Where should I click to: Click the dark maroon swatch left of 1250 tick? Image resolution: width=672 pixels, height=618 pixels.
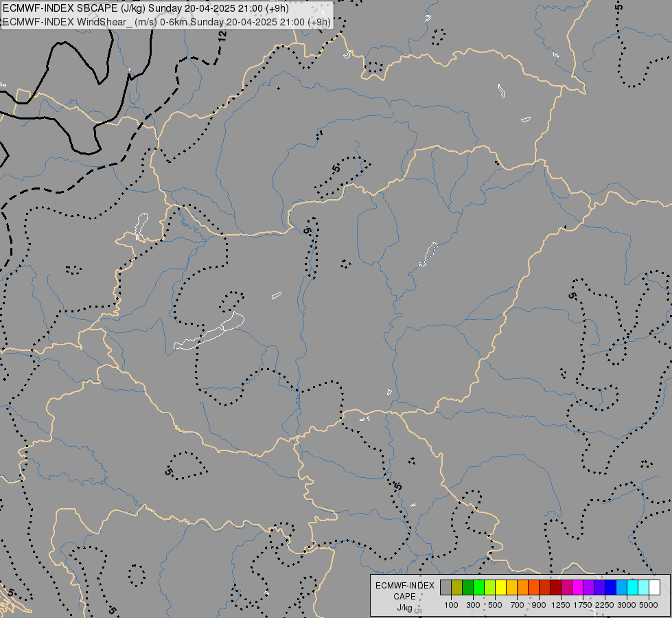click(556, 587)
